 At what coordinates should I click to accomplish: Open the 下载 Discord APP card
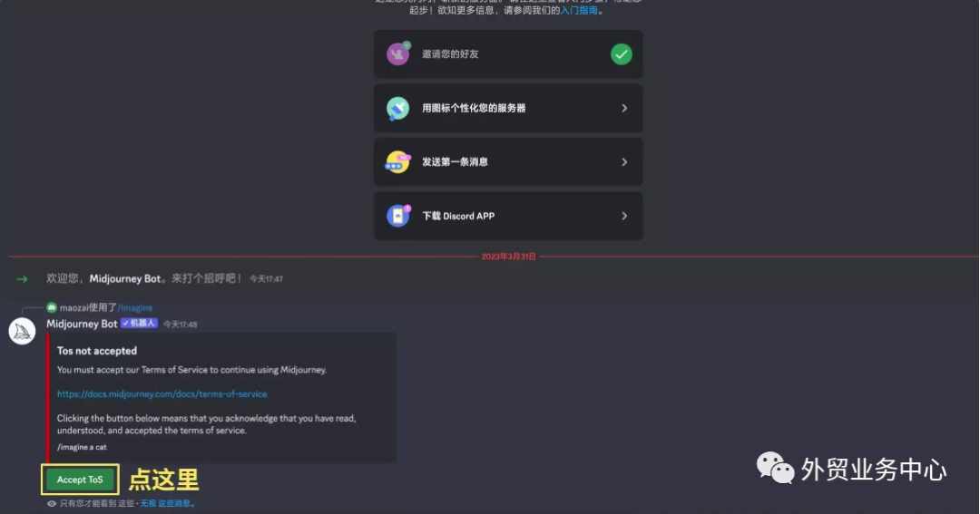coord(508,216)
